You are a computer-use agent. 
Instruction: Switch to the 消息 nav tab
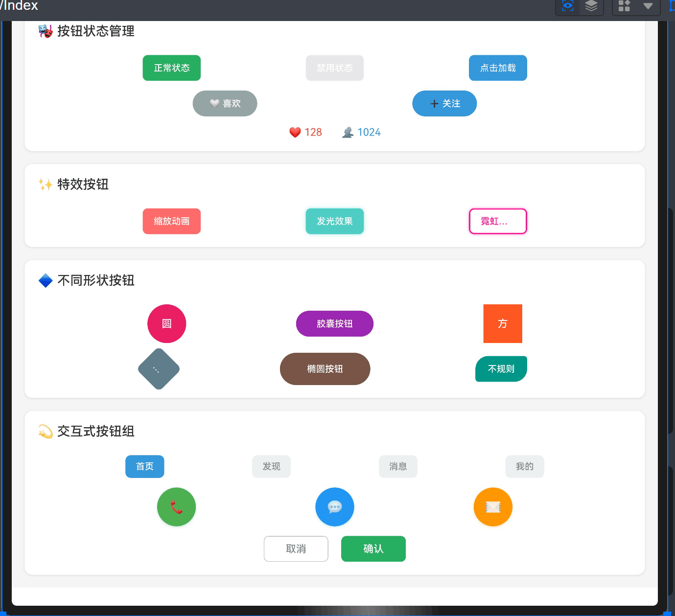[398, 466]
